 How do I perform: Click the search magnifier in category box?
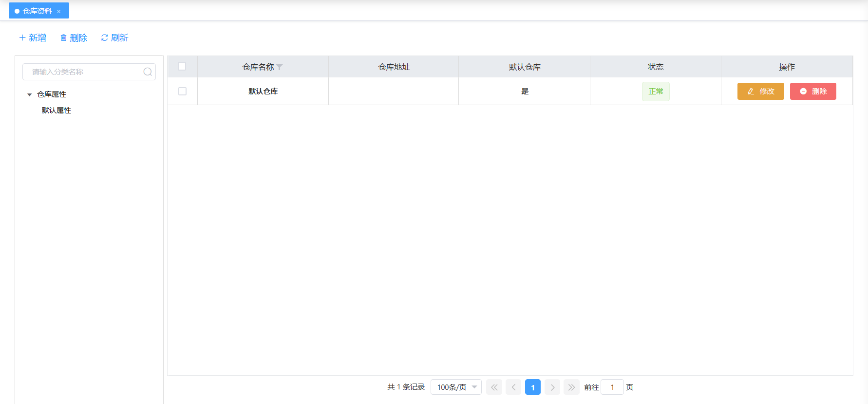148,72
